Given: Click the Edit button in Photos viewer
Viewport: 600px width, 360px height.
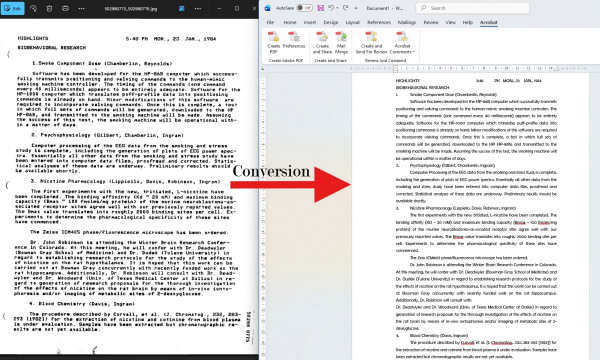Looking at the screenshot, I should 13,8.
